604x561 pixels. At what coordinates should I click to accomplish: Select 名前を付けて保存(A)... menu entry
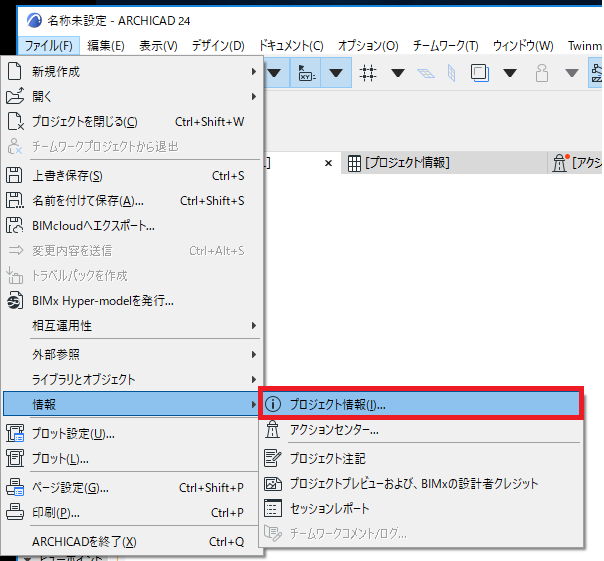tap(132, 201)
